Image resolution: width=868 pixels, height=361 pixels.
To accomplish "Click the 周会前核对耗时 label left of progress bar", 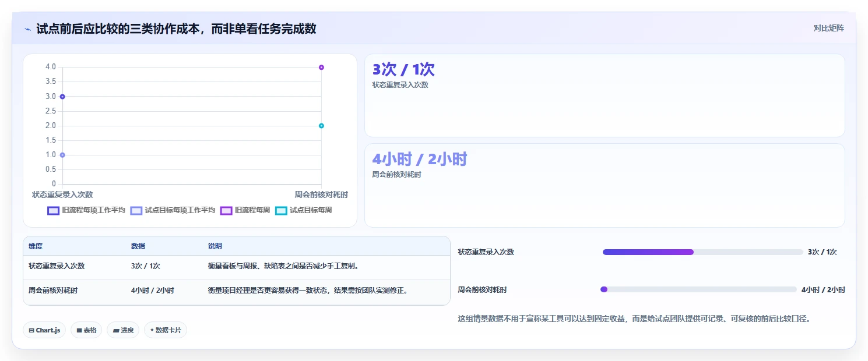I will click(x=483, y=290).
